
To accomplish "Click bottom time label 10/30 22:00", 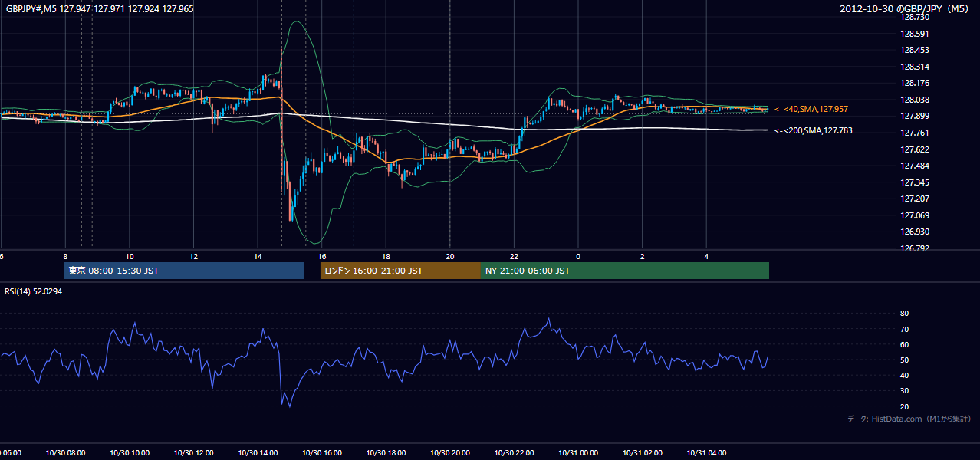I will 514,453.
